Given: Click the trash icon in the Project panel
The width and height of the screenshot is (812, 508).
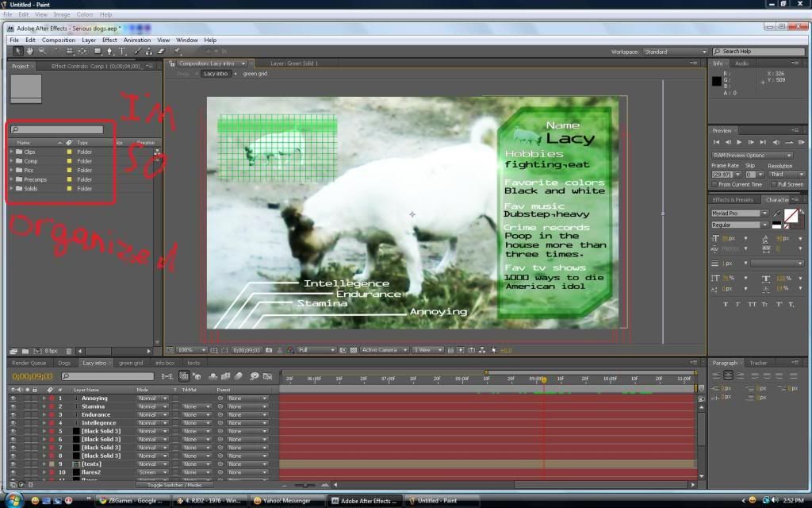Looking at the screenshot, I should 69,351.
